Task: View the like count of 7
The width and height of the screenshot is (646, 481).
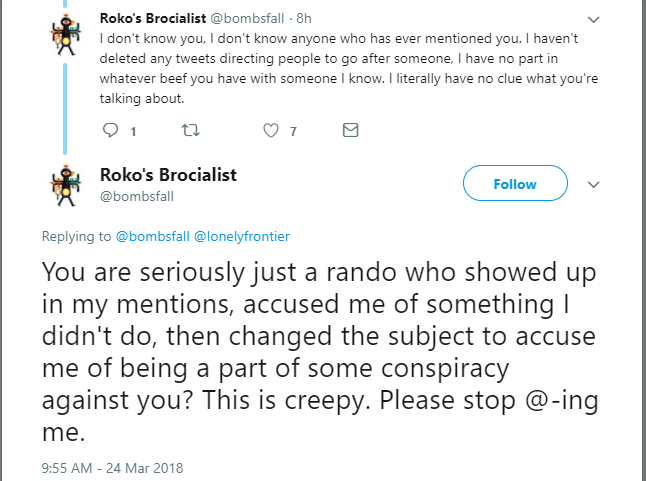Action: 293,132
